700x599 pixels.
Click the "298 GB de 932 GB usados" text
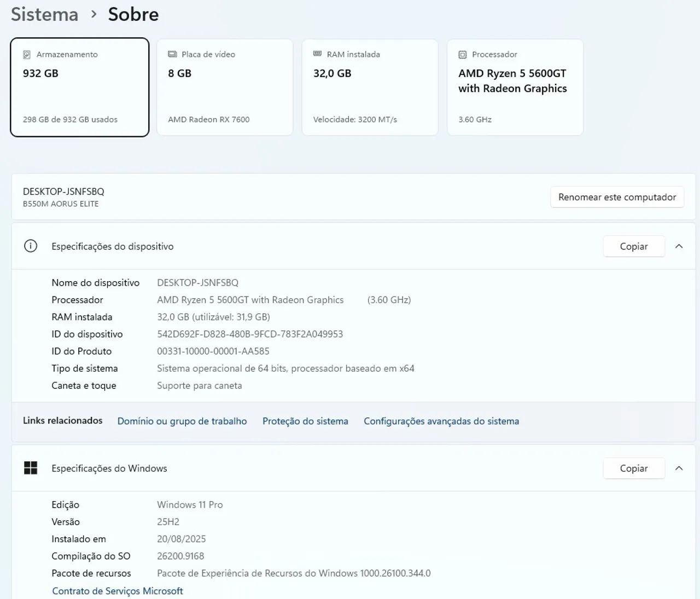tap(70, 119)
